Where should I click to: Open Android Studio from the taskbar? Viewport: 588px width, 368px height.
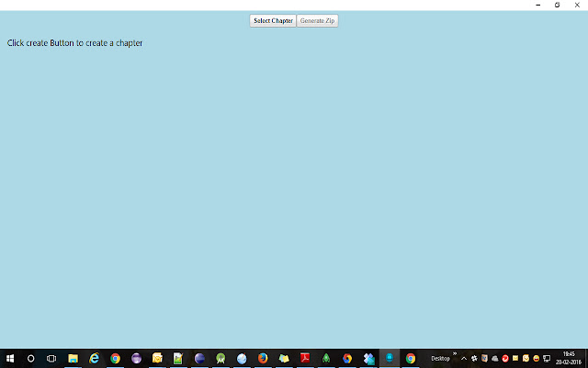click(220, 358)
